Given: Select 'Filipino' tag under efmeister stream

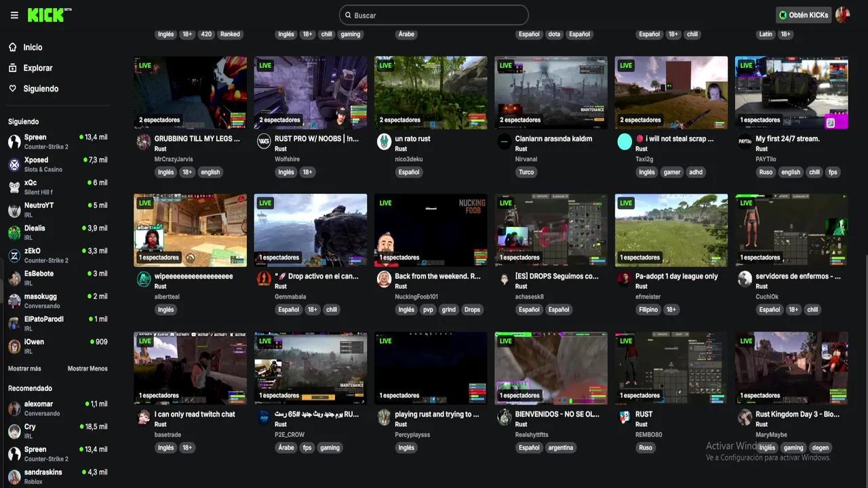Looking at the screenshot, I should (x=648, y=310).
